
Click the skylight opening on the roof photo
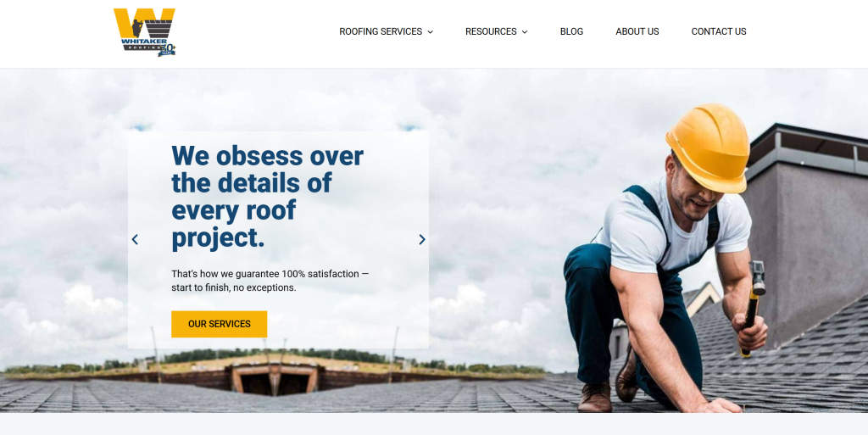pos(275,380)
